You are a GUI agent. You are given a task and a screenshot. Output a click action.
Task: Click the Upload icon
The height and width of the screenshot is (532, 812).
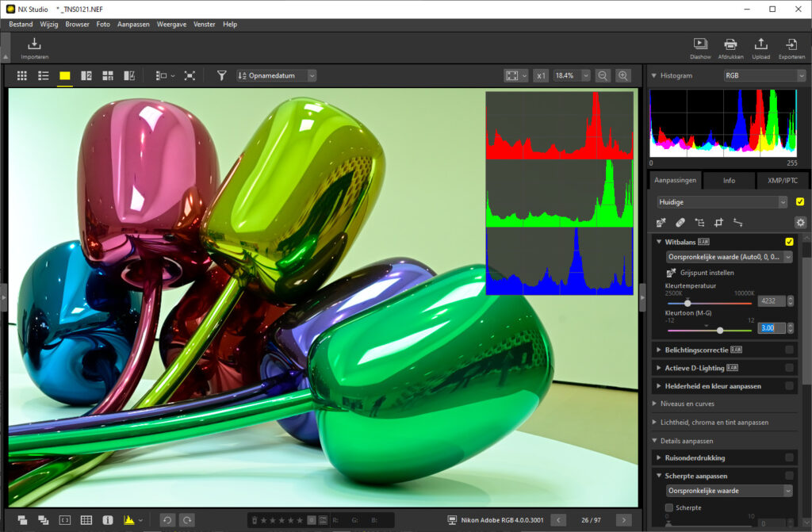tap(760, 44)
